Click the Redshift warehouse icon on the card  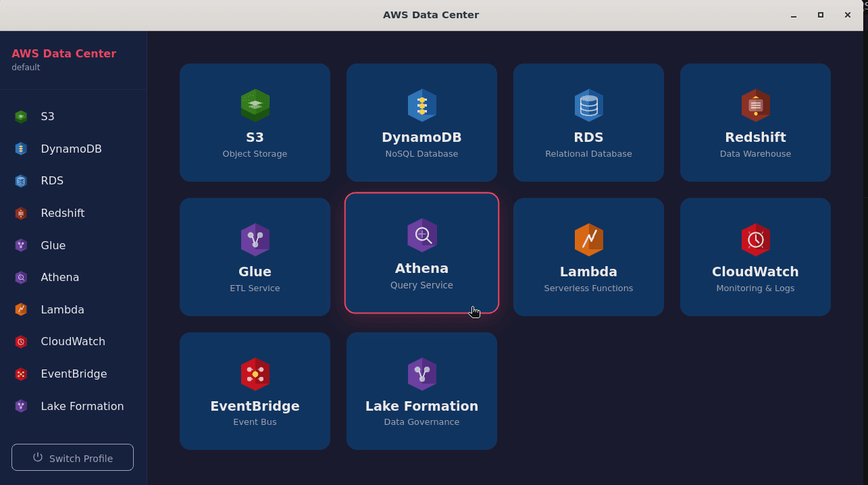(756, 105)
